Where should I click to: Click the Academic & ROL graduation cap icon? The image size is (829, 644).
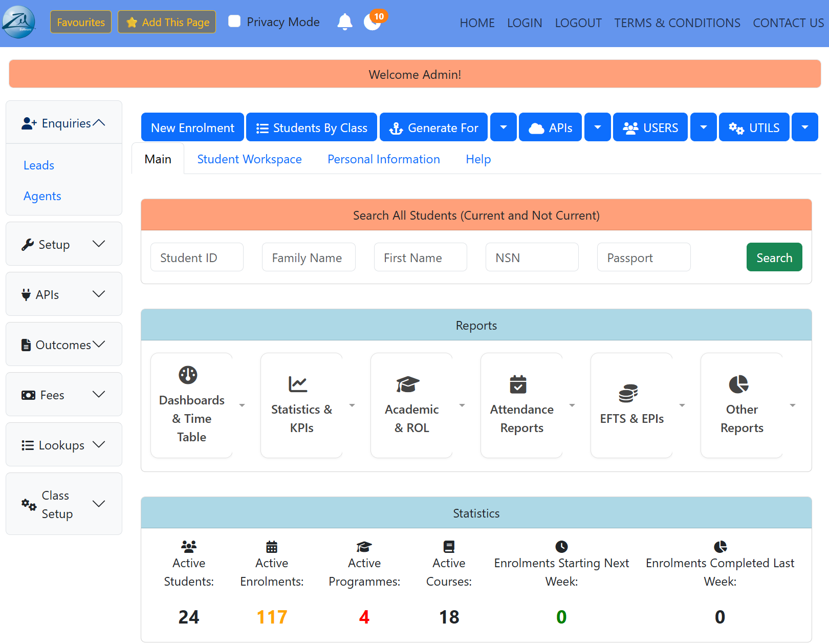pyautogui.click(x=408, y=384)
